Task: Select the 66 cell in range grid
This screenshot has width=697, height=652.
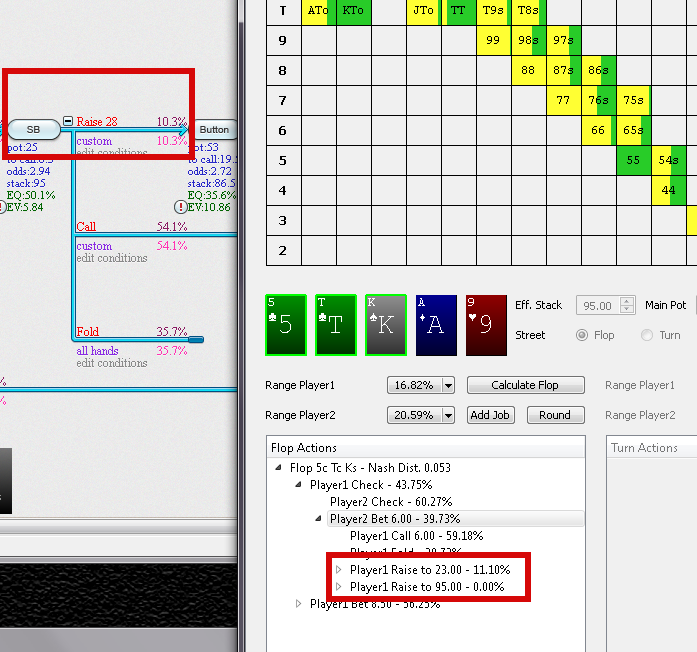Action: click(598, 130)
